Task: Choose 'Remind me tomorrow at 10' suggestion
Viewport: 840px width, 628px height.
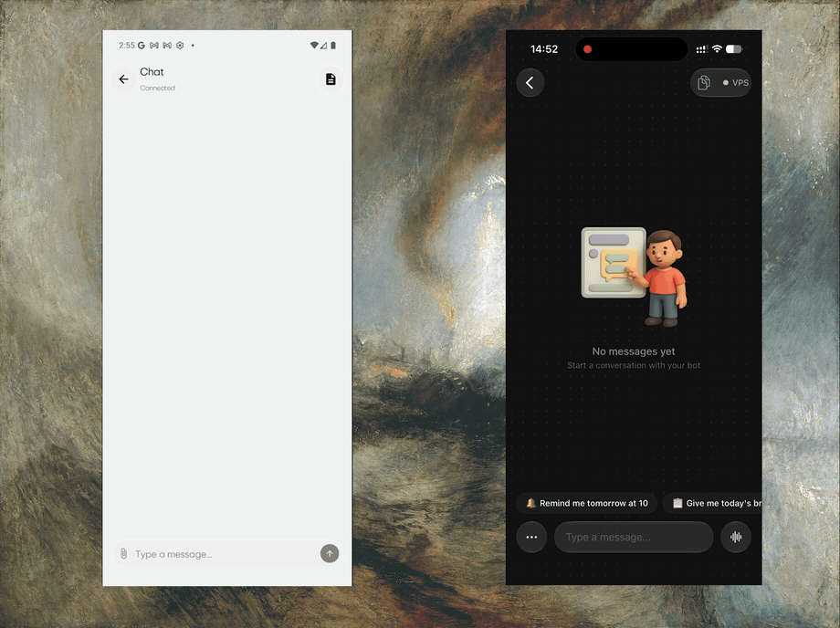Action: pos(586,503)
